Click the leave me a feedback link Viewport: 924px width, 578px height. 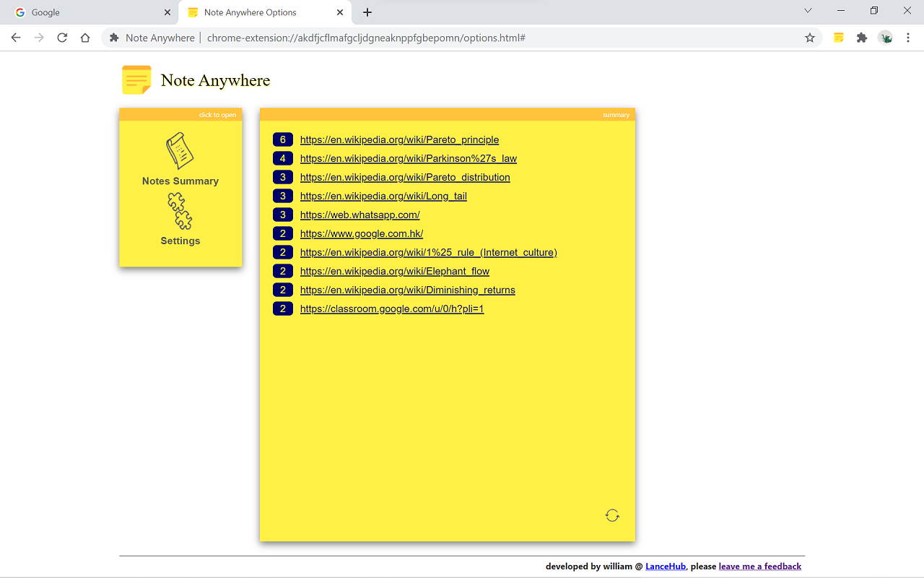click(x=760, y=566)
